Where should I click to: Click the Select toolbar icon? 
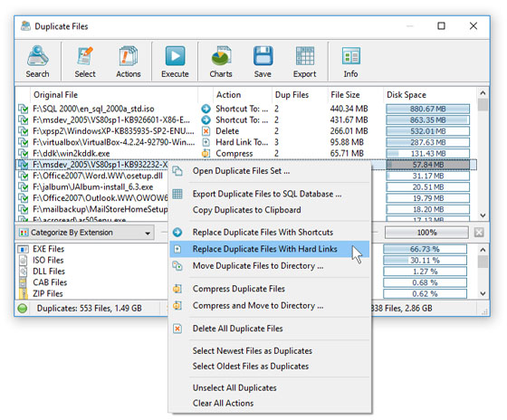tap(85, 62)
